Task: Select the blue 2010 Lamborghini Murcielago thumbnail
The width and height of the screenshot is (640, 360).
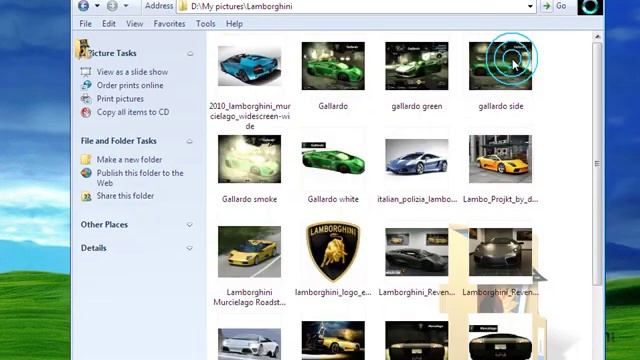Action: [x=249, y=66]
